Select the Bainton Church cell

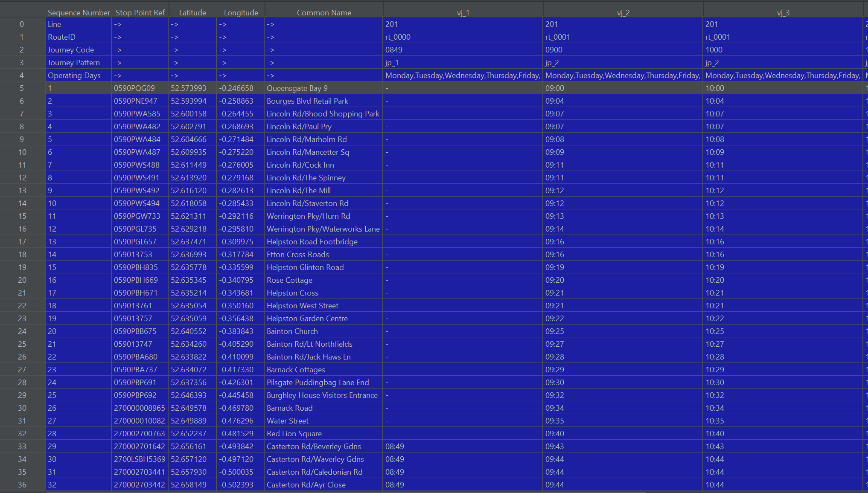[324, 331]
